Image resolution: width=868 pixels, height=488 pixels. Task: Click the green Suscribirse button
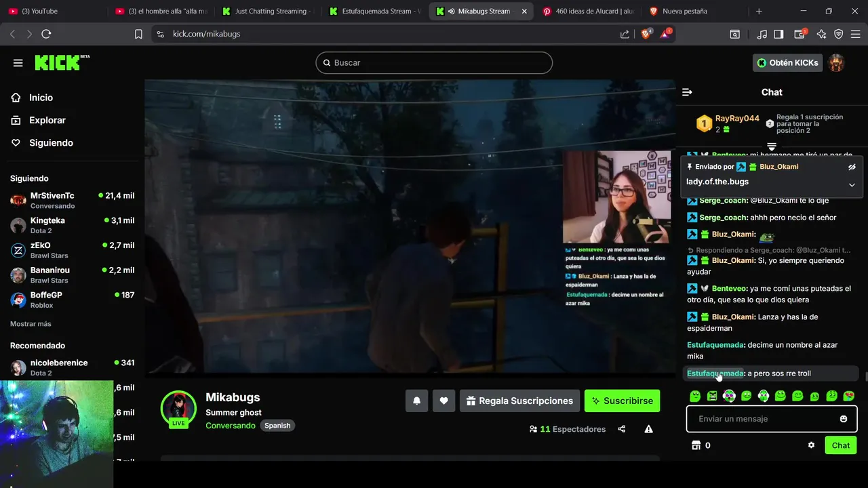point(623,401)
